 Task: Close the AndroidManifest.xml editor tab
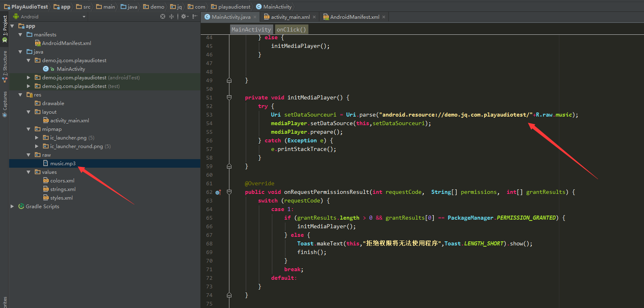click(384, 17)
